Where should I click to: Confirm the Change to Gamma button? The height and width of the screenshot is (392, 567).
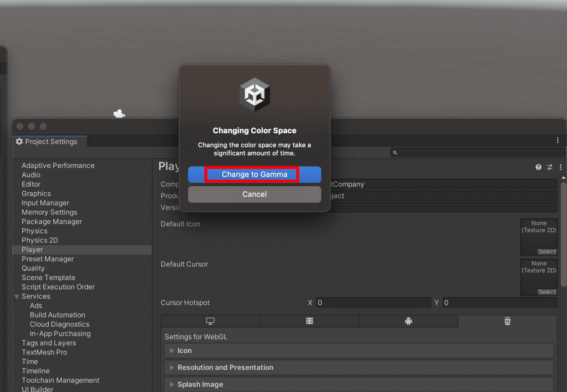[254, 174]
